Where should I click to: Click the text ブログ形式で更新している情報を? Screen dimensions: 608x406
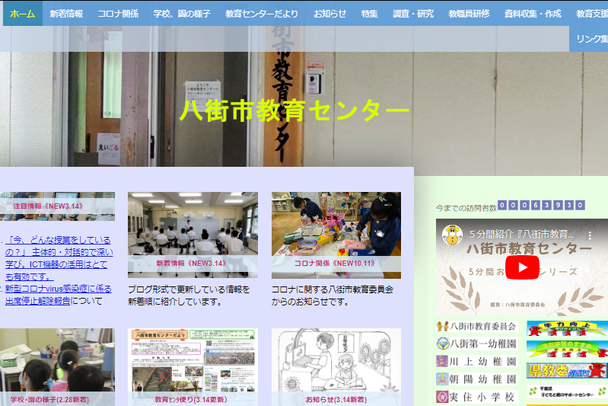tap(189, 290)
